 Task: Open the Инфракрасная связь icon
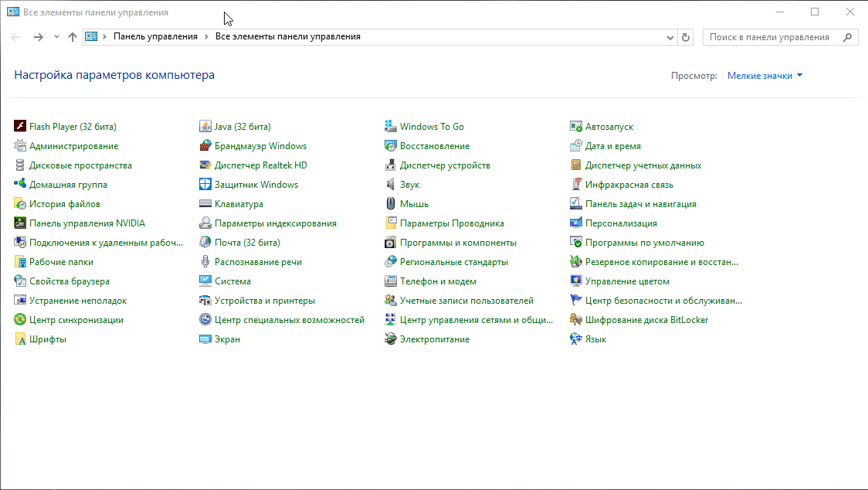pyautogui.click(x=576, y=184)
